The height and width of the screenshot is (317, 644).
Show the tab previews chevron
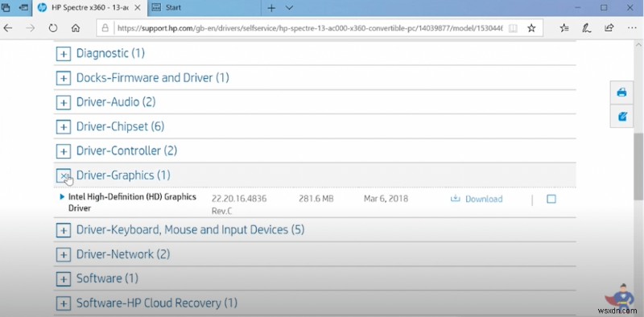[289, 8]
